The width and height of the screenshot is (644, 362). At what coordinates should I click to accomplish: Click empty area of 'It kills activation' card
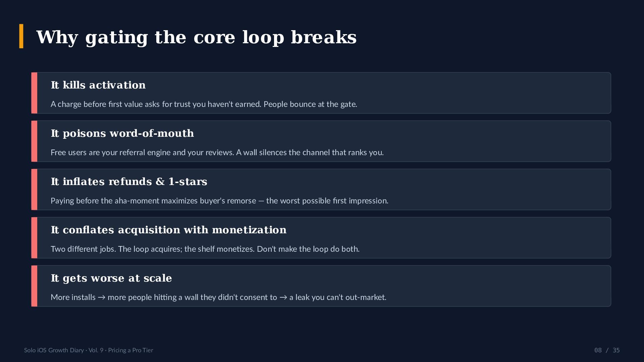[x=486, y=93]
